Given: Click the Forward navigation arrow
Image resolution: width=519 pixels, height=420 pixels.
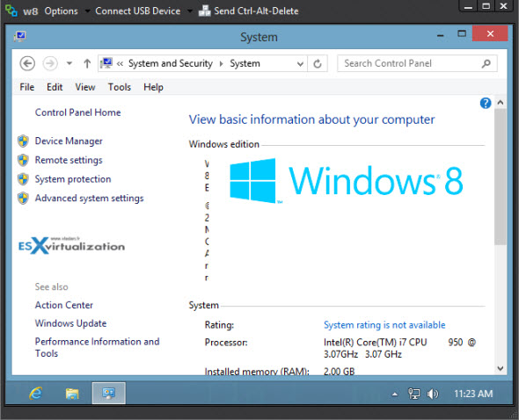Looking at the screenshot, I should point(50,63).
